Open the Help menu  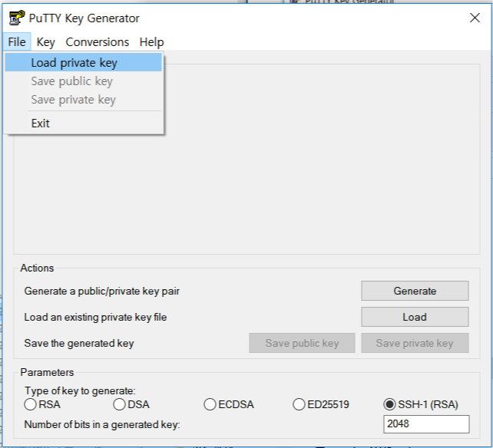[x=151, y=41]
